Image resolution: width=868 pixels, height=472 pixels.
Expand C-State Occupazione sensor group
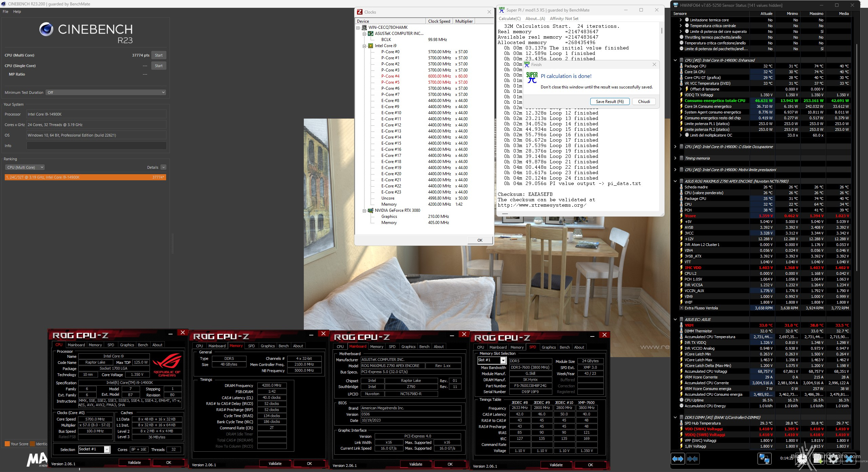[x=675, y=147]
